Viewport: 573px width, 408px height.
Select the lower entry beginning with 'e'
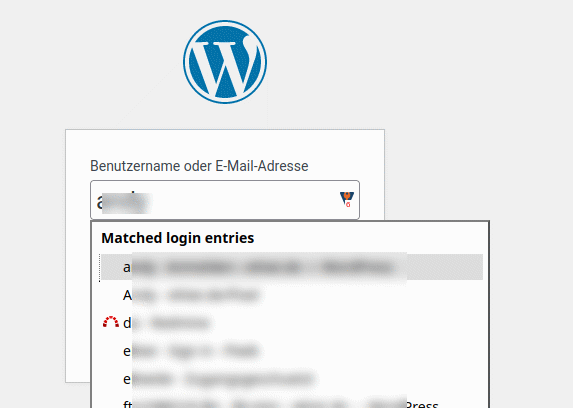292,379
